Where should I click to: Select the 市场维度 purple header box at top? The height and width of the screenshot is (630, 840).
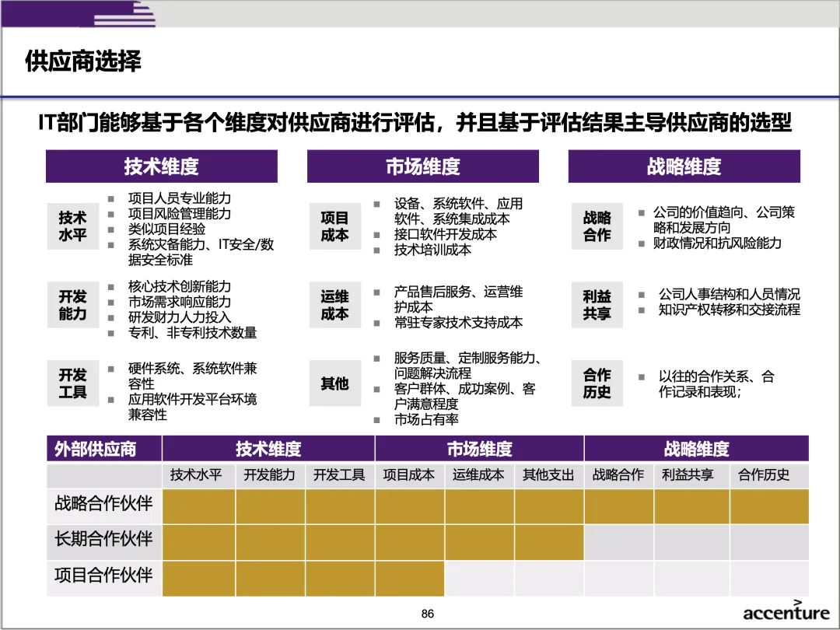[422, 166]
